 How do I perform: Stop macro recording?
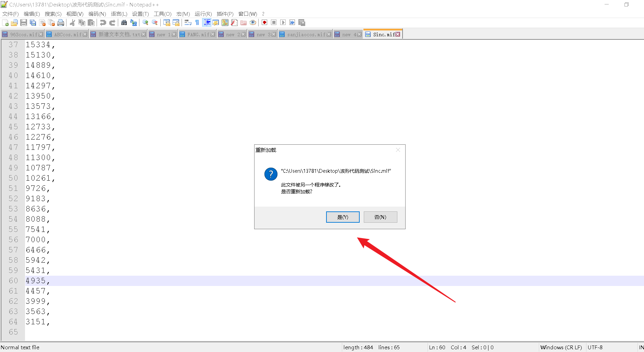274,23
